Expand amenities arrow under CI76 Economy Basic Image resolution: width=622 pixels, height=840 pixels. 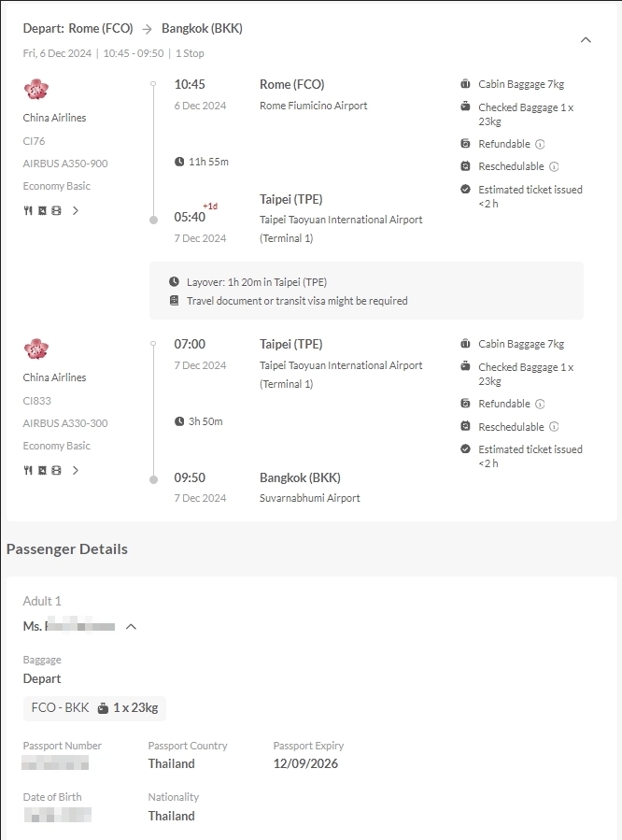(76, 210)
